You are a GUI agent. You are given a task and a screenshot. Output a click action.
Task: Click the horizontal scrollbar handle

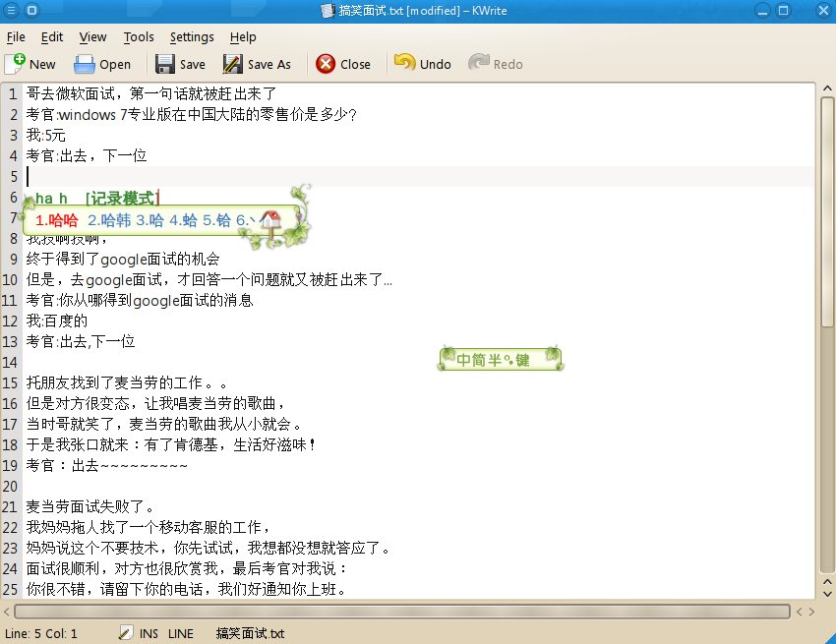(x=402, y=612)
